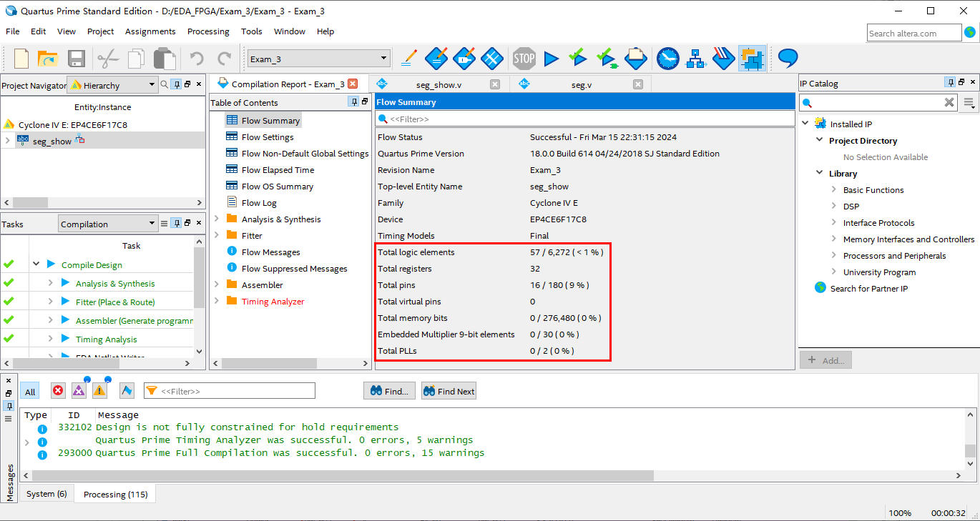Click the Find Next button
980x521 pixels.
tap(449, 391)
